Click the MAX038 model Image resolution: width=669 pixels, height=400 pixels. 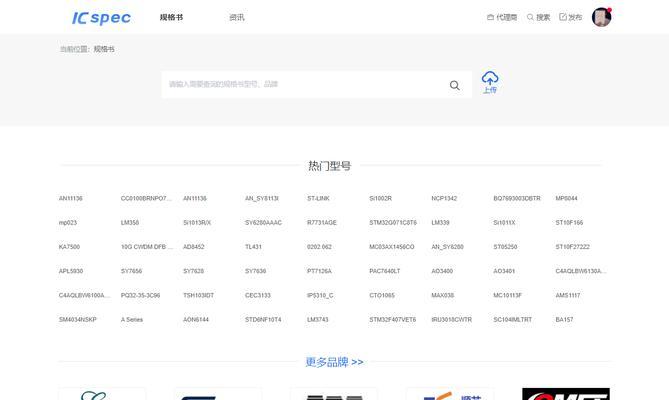(442, 296)
